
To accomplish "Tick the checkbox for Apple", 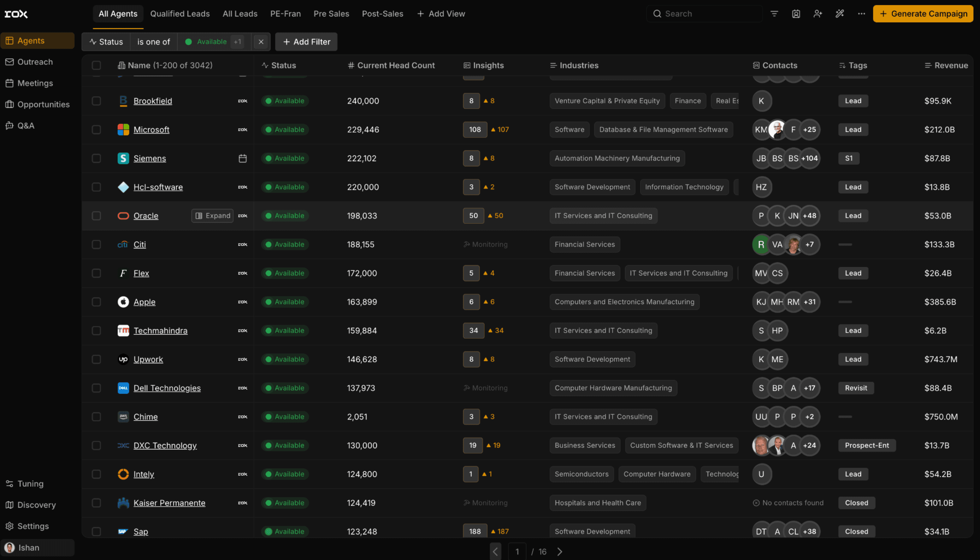I will [x=96, y=302].
